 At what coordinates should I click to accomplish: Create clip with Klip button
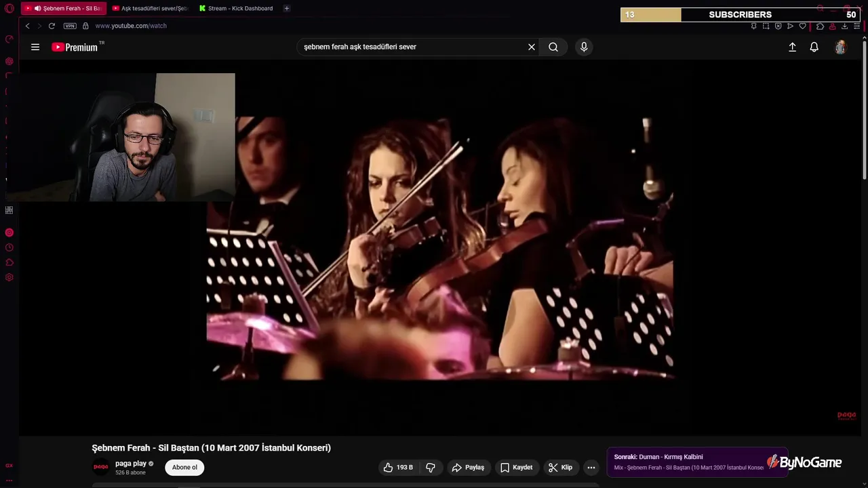coord(560,468)
